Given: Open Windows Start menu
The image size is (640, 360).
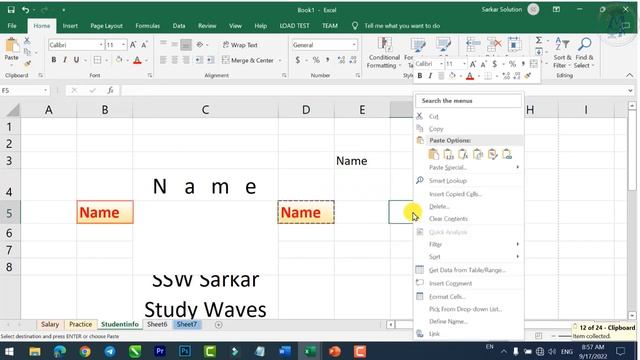Looking at the screenshot, I should pyautogui.click(x=9, y=351).
